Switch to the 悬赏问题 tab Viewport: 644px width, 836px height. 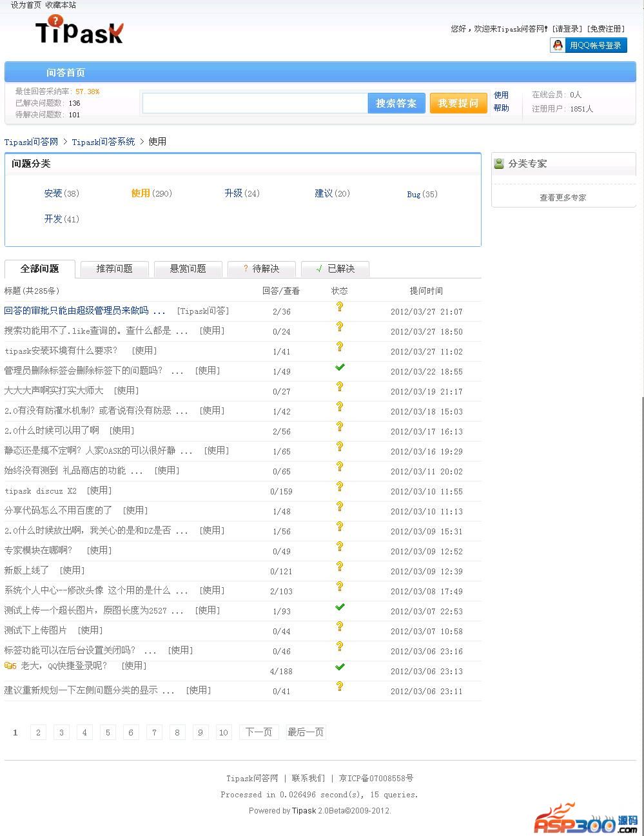[188, 269]
